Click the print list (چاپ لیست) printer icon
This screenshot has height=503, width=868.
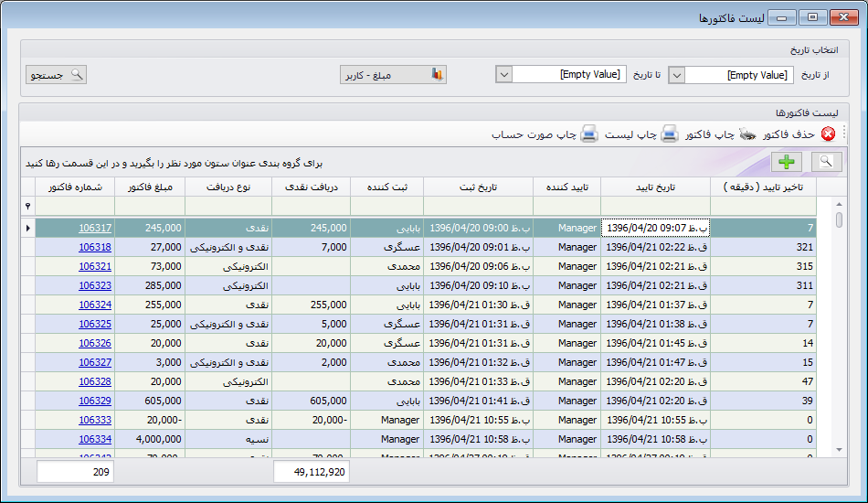(670, 134)
